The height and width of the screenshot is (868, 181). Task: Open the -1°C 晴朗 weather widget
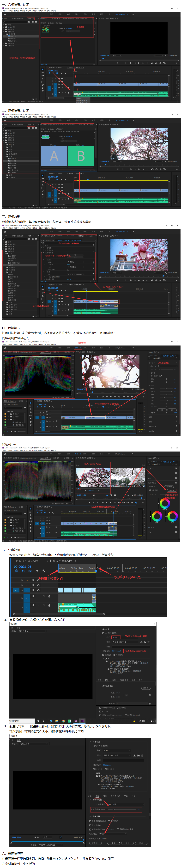tap(139, 721)
